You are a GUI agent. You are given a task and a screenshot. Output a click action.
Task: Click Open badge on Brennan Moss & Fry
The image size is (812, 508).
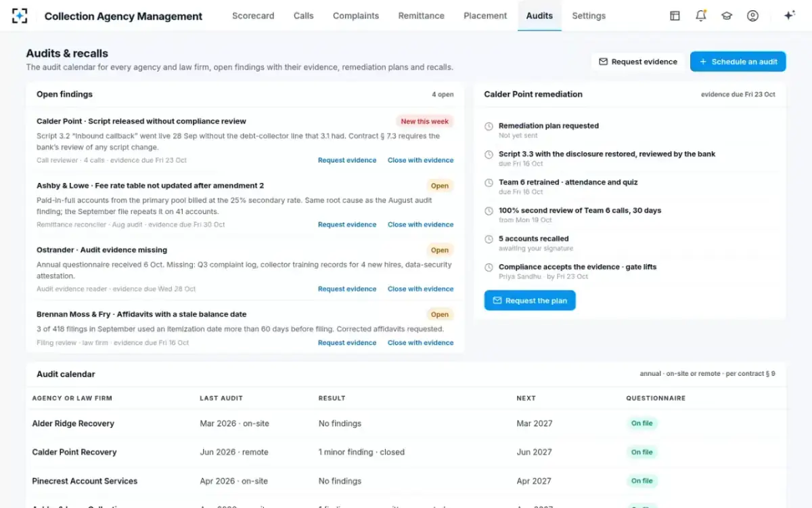click(440, 314)
